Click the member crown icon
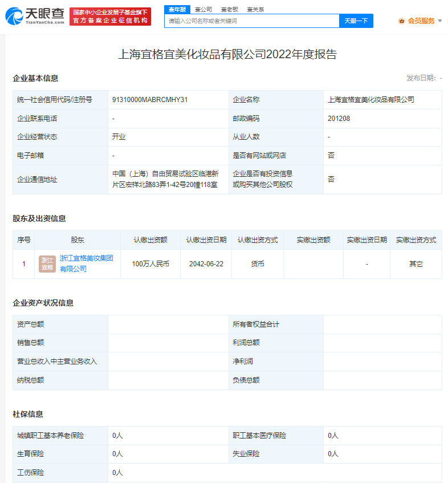 click(401, 21)
